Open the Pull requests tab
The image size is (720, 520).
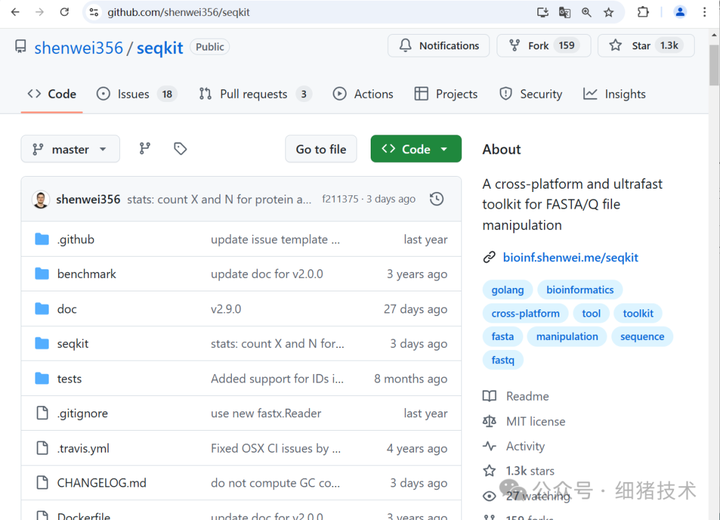point(254,94)
